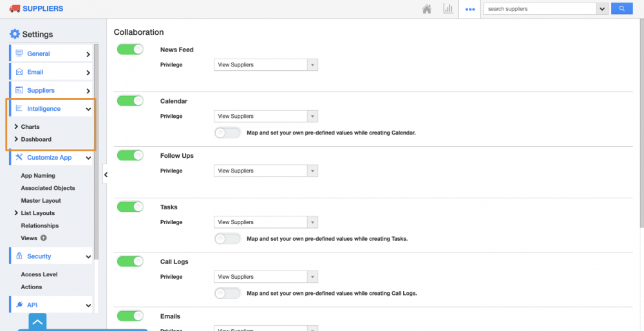The height and width of the screenshot is (331, 644).
Task: Collapse the sidebar with left arrow handle
Action: point(106,174)
